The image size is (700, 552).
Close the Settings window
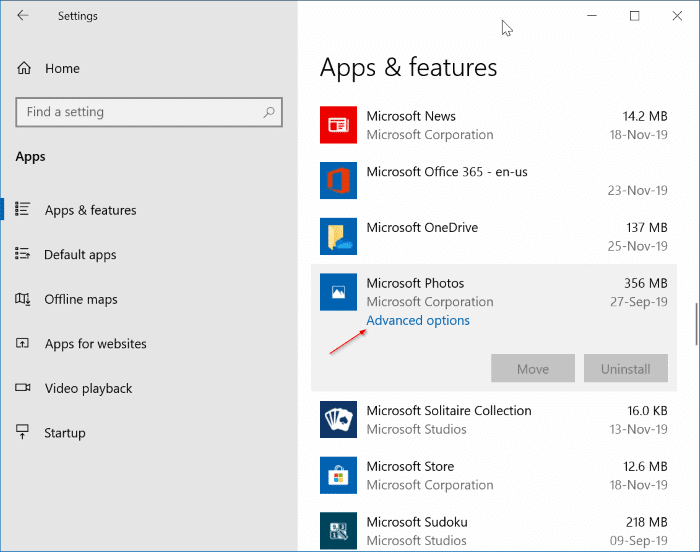click(x=677, y=16)
